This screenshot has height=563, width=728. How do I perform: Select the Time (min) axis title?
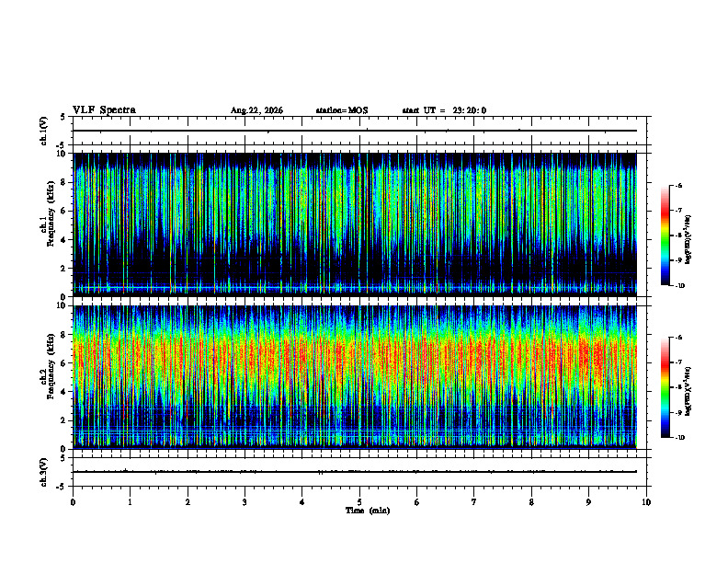(x=368, y=511)
